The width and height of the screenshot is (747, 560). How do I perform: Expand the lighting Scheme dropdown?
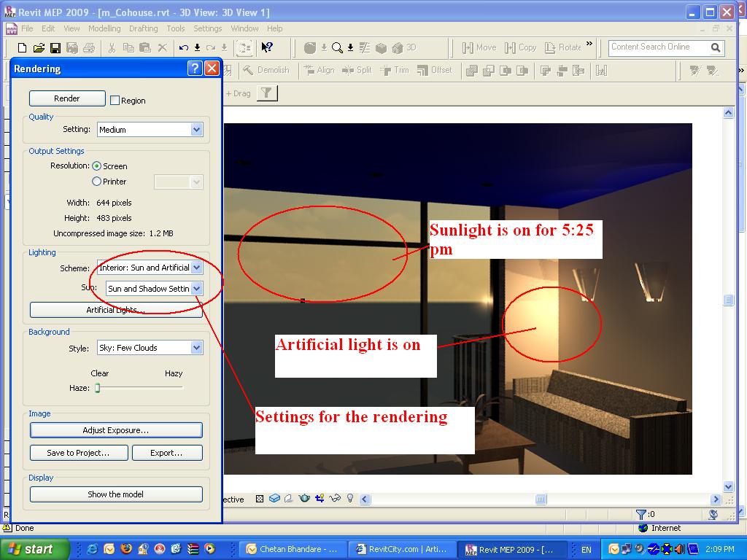coord(196,268)
